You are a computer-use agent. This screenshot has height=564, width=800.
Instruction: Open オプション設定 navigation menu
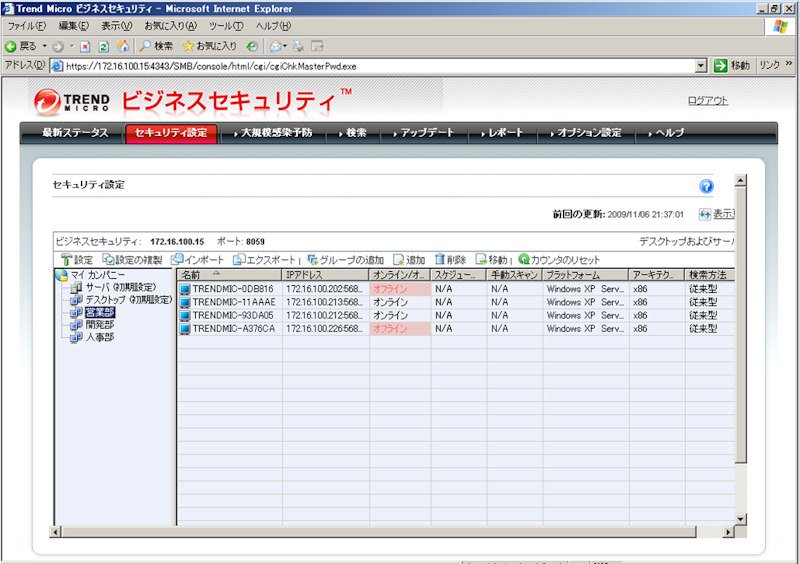[x=586, y=133]
